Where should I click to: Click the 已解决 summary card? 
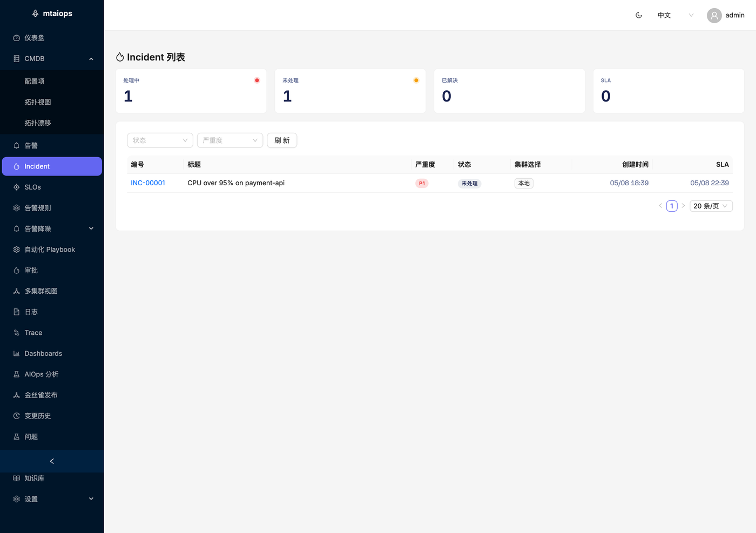(x=510, y=91)
